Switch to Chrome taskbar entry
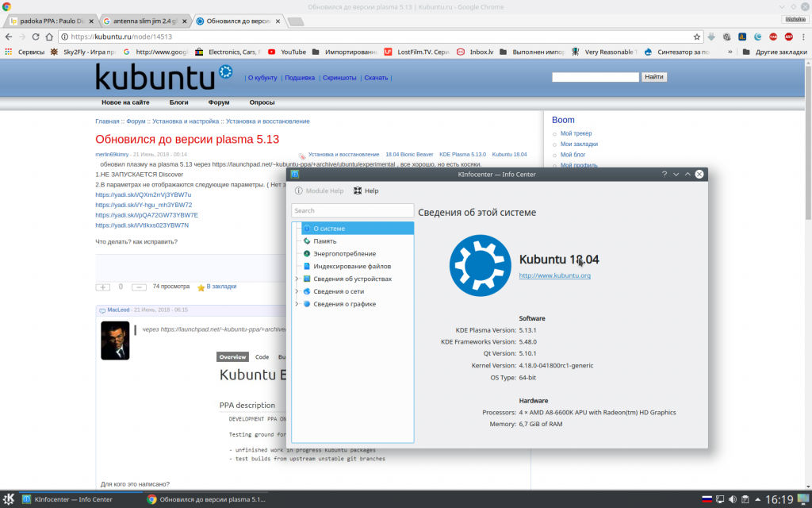This screenshot has width=812, height=508. (205, 500)
